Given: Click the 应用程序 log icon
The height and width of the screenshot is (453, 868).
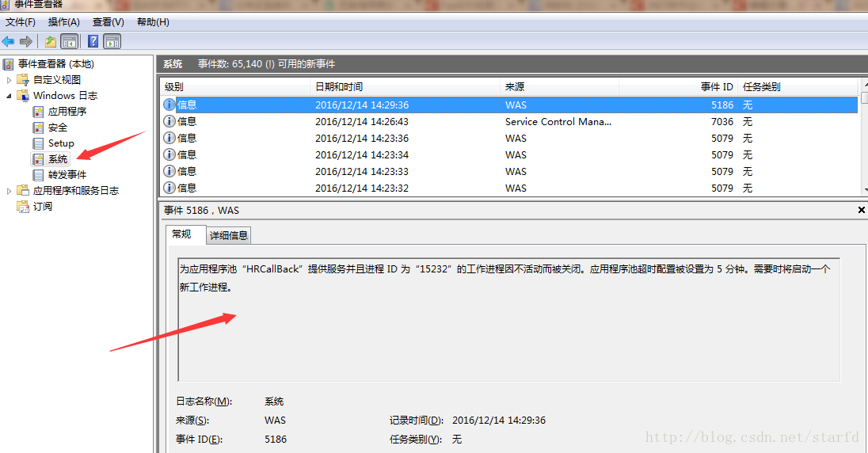Looking at the screenshot, I should [38, 112].
